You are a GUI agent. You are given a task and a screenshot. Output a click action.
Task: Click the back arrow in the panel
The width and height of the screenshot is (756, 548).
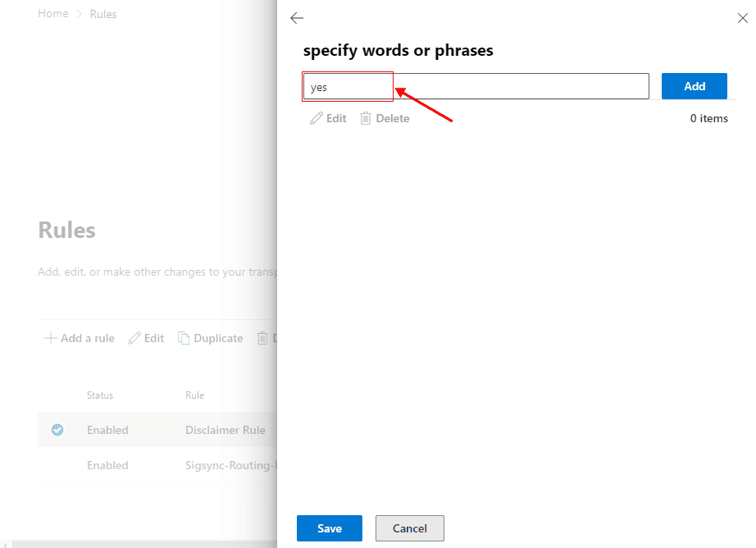coord(297,18)
